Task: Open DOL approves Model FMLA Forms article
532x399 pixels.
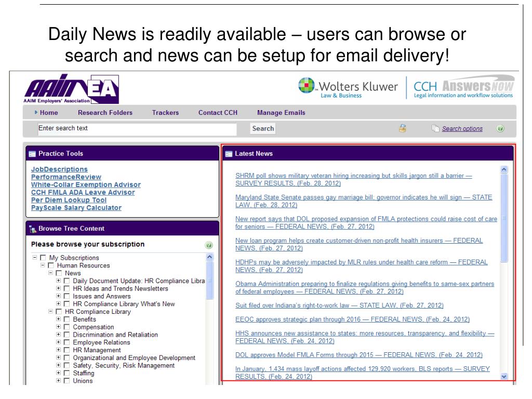Action: point(359,355)
